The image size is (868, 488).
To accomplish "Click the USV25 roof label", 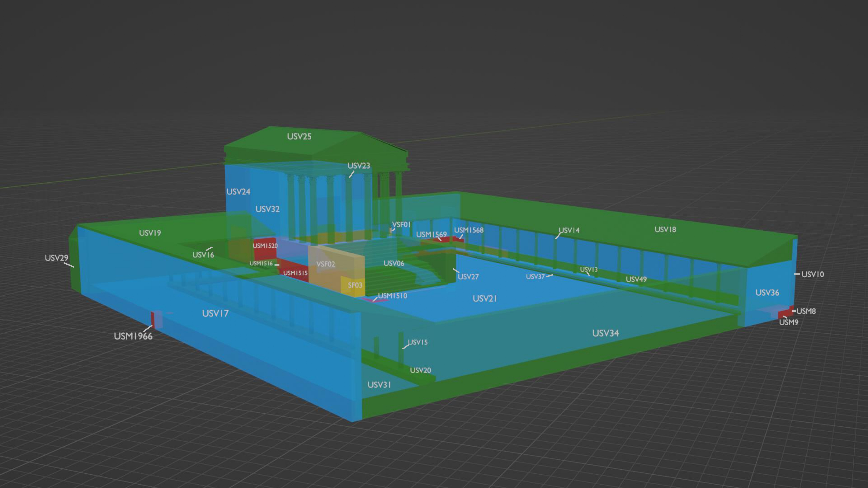I will [x=299, y=136].
